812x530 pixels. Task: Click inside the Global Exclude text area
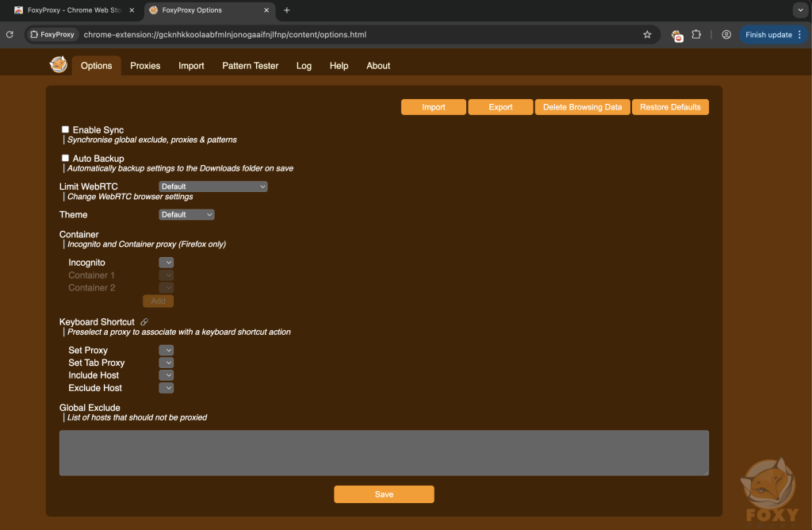[x=384, y=453]
